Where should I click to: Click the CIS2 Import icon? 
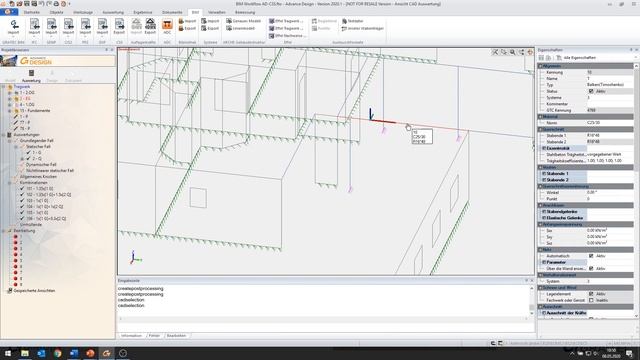coord(68,26)
